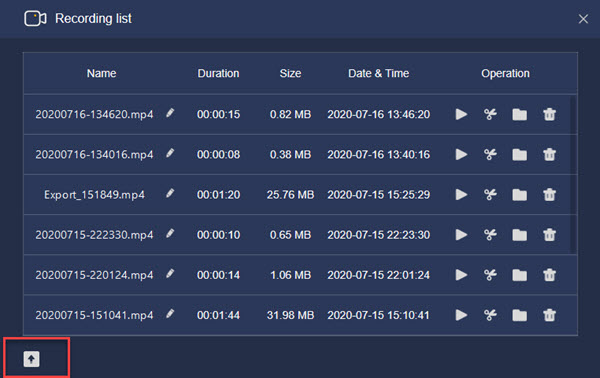Close the Recording list window

click(x=583, y=19)
